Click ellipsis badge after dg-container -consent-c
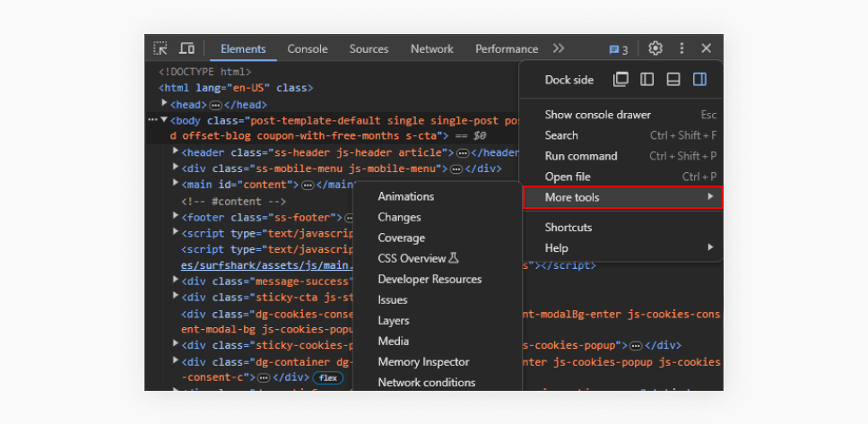The height and width of the screenshot is (424, 868). click(264, 378)
